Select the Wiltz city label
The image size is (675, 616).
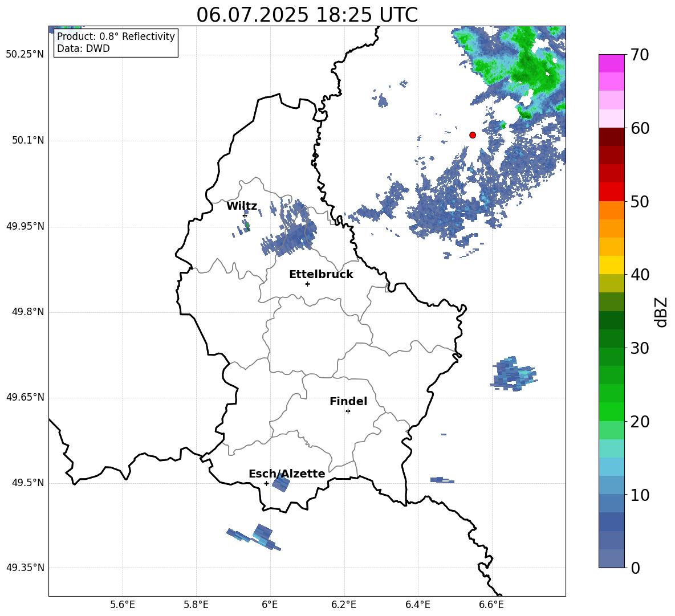coord(242,206)
